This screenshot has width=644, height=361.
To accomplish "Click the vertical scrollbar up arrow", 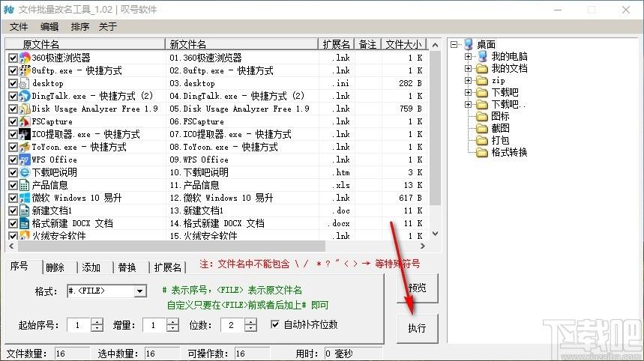I will (436, 45).
